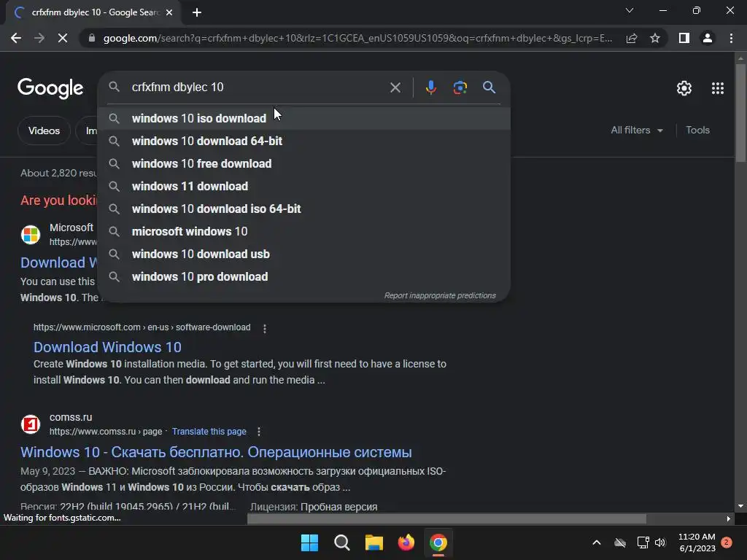The image size is (747, 560).
Task: Click the scroll right arrow at the bottom
Action: [729, 518]
